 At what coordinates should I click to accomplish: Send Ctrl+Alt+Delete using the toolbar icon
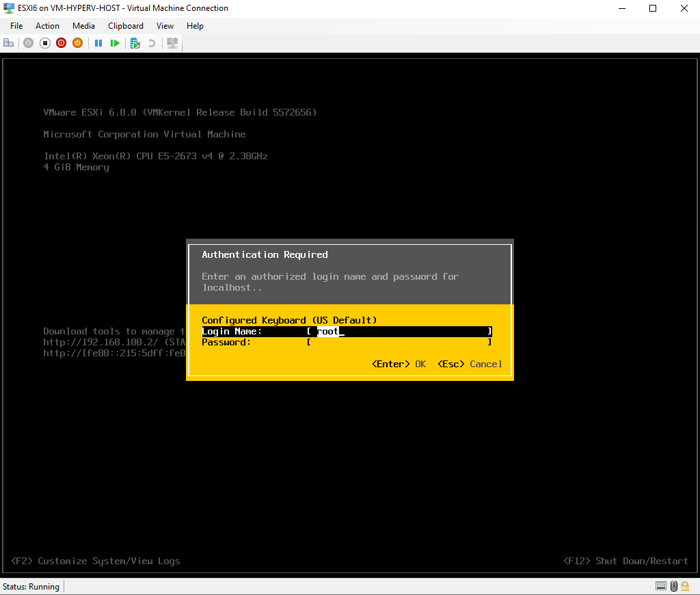tap(8, 43)
